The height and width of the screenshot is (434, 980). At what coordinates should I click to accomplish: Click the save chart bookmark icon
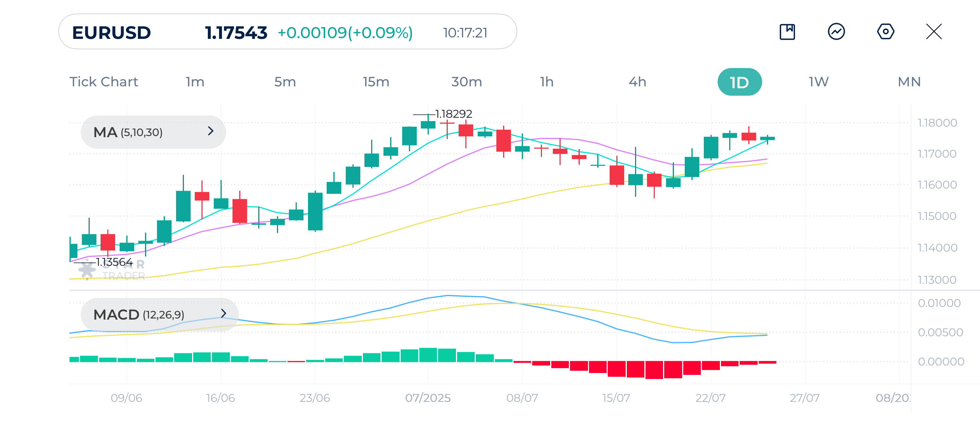787,32
